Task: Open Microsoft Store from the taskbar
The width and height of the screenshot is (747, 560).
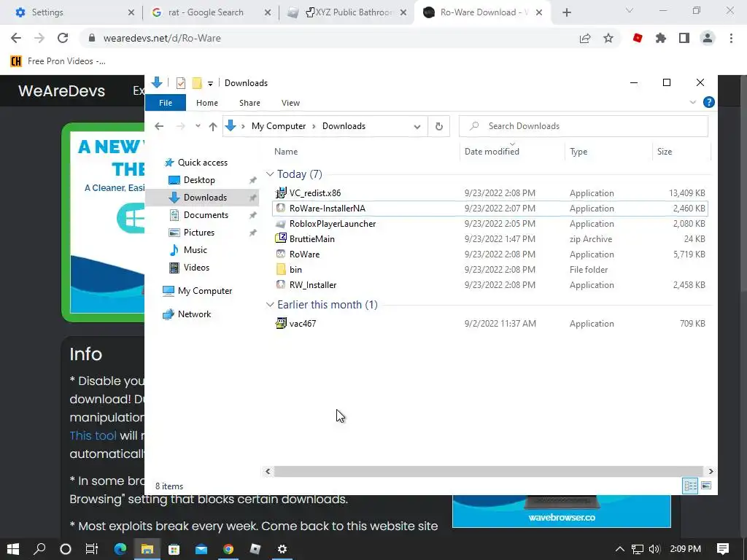Action: [x=174, y=549]
